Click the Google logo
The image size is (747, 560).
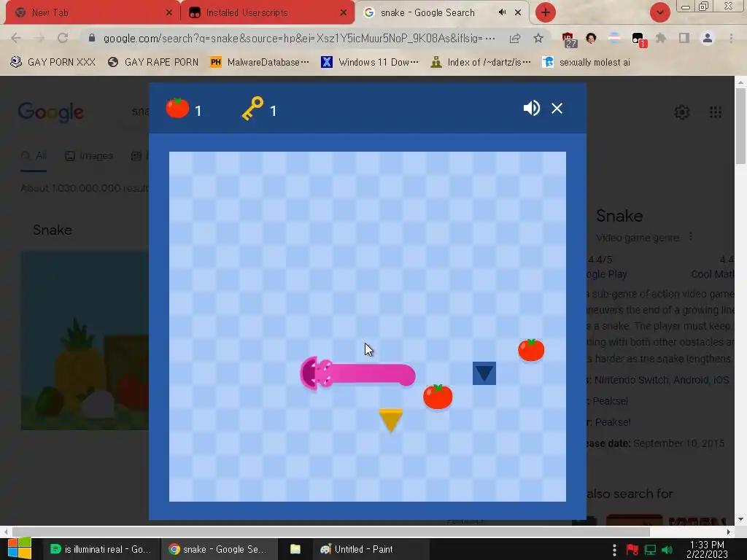tap(50, 112)
